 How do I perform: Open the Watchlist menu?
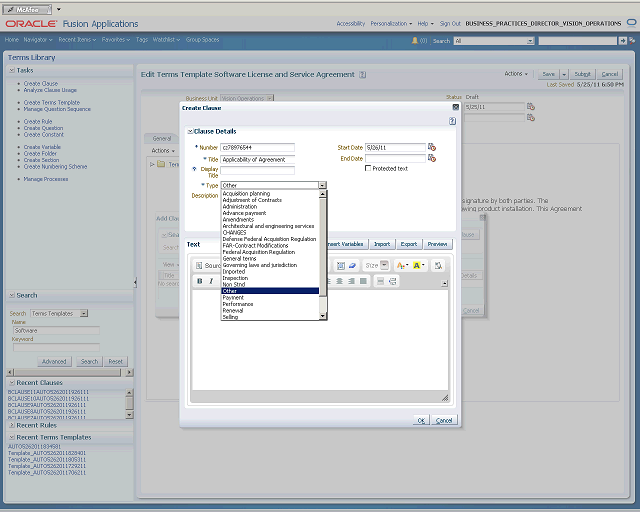coord(166,40)
